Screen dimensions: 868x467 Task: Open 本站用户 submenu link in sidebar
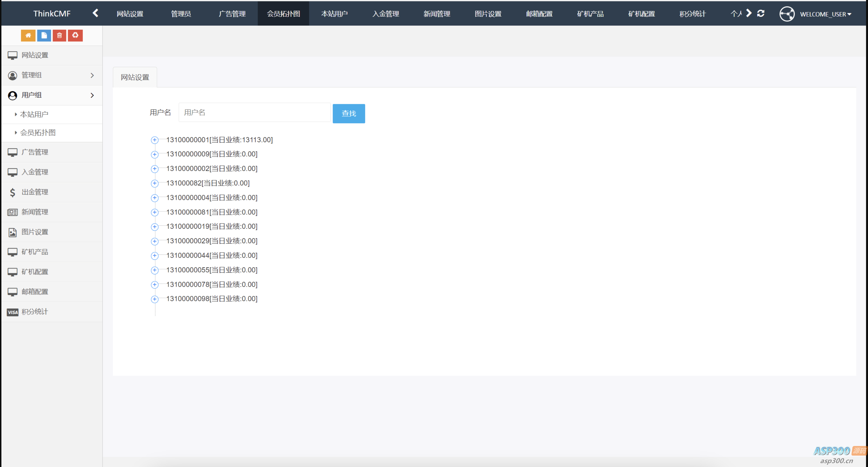click(34, 114)
